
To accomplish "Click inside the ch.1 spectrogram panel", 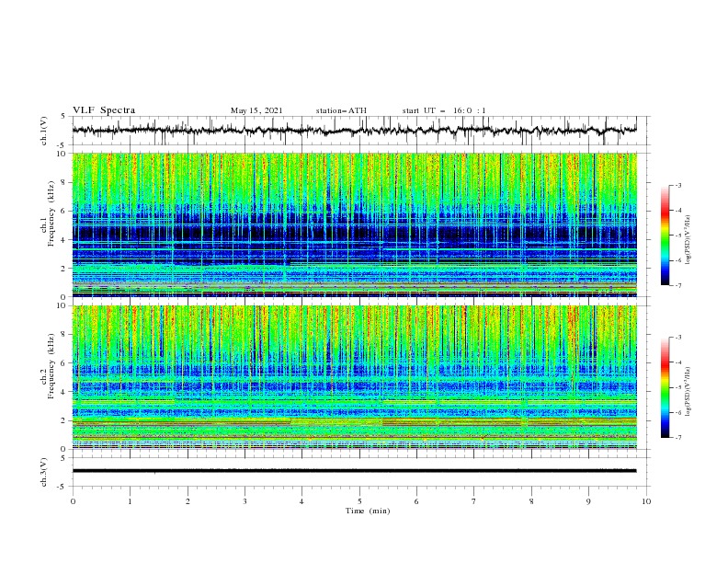I will pyautogui.click(x=354, y=224).
